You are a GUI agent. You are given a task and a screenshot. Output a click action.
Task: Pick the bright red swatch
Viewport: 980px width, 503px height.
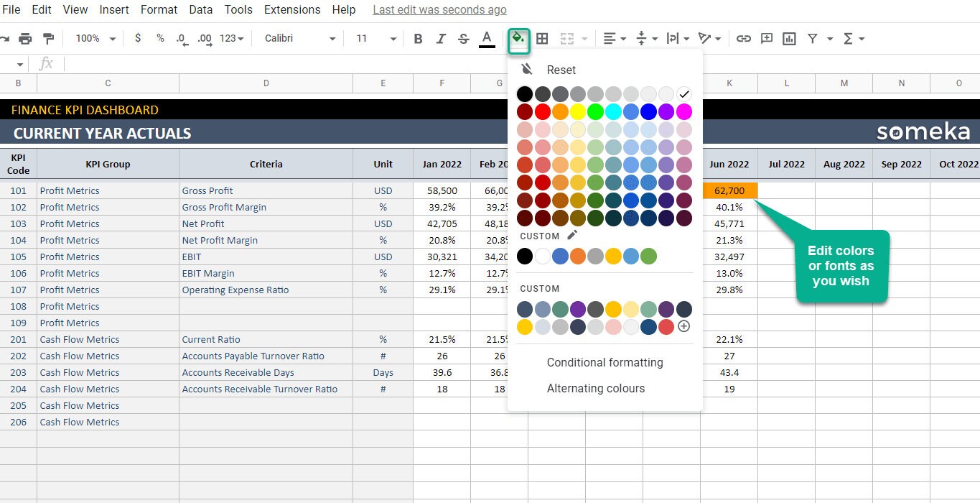(543, 111)
